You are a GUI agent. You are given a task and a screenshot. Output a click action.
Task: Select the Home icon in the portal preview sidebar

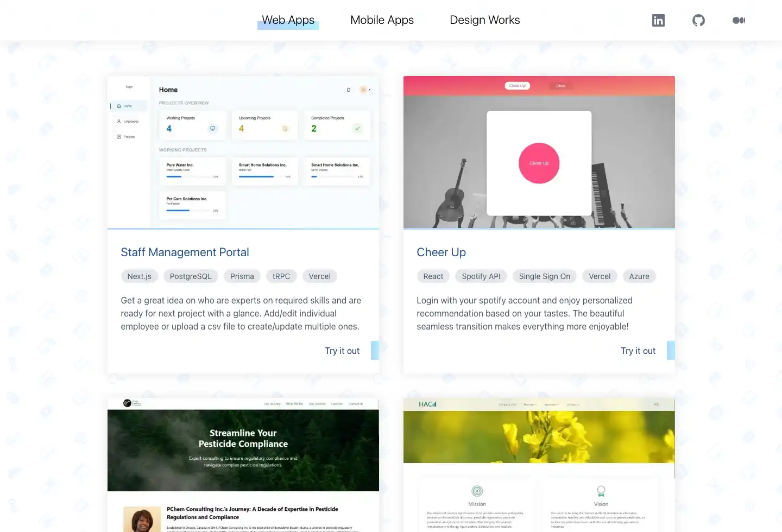point(118,106)
